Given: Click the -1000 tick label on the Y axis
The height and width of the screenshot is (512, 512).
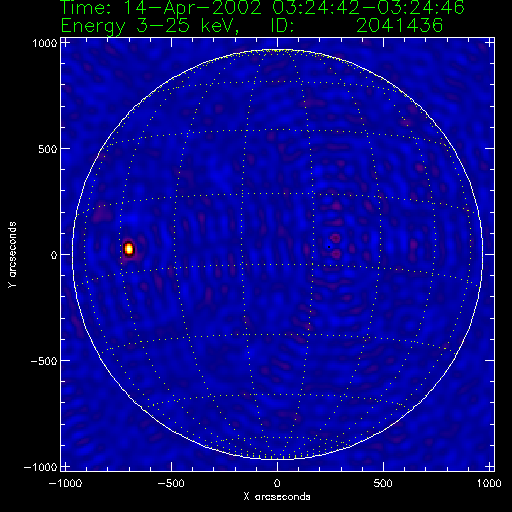Looking at the screenshot, I should tap(41, 467).
